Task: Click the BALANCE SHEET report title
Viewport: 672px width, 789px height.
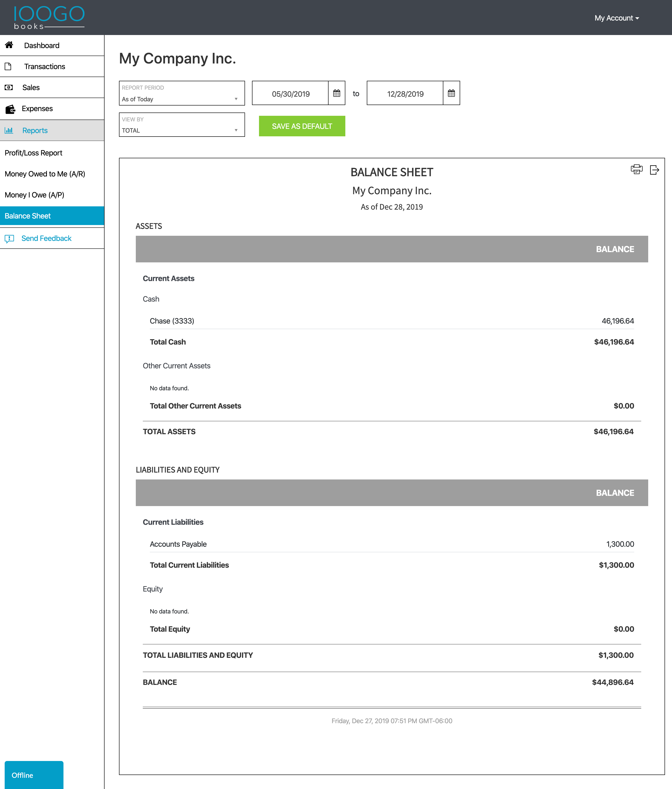Action: pyautogui.click(x=392, y=172)
